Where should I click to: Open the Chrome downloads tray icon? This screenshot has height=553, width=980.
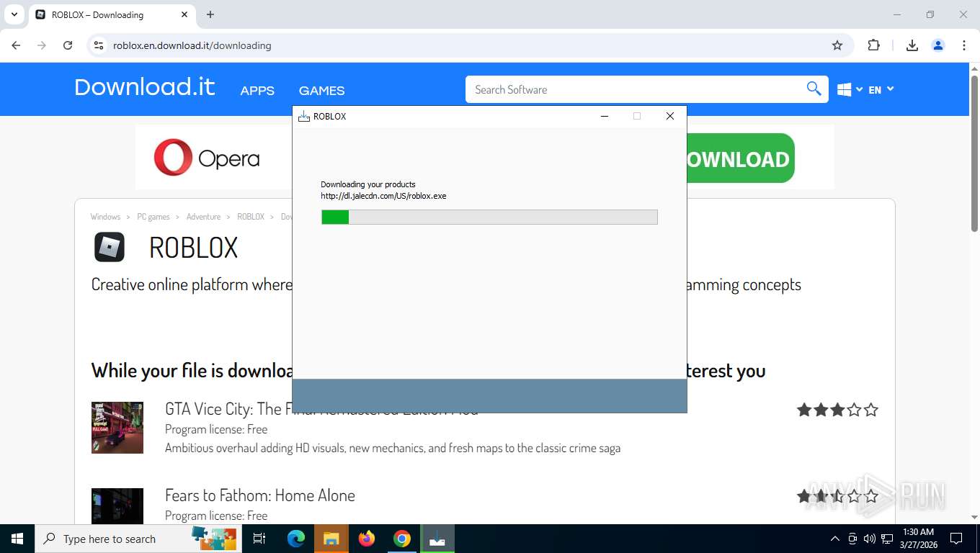pos(912,45)
